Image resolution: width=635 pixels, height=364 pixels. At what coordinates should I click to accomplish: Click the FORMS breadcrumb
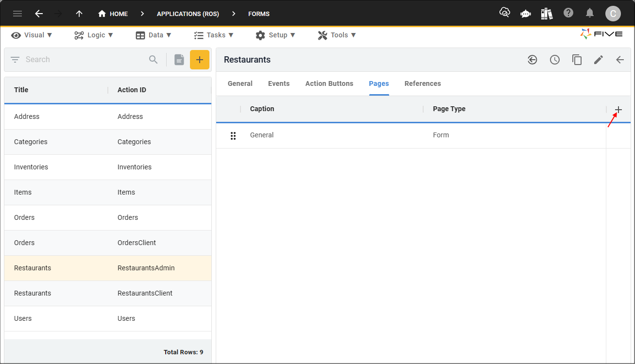(259, 14)
